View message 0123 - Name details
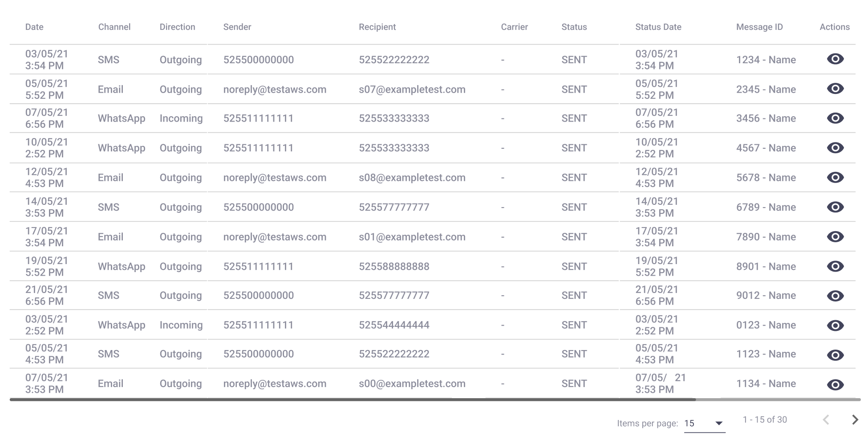 835,326
